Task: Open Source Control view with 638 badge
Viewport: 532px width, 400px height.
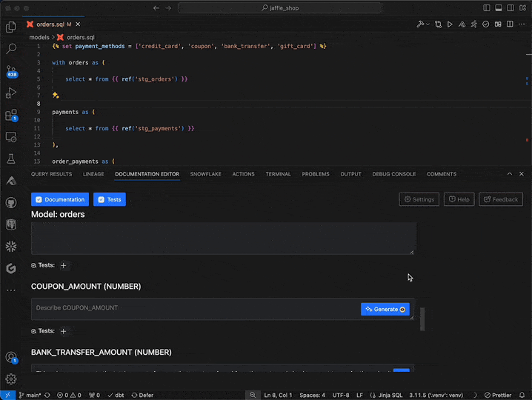Action: pos(11,71)
